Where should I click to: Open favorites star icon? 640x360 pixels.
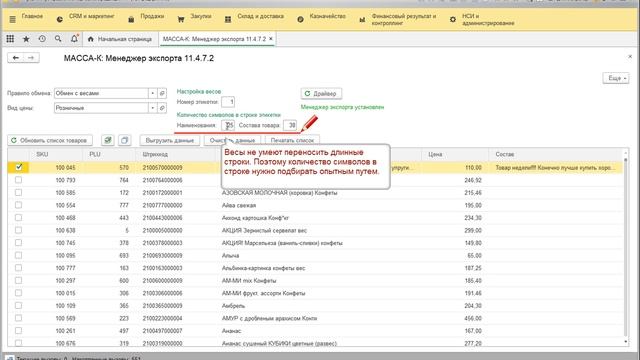[26, 39]
